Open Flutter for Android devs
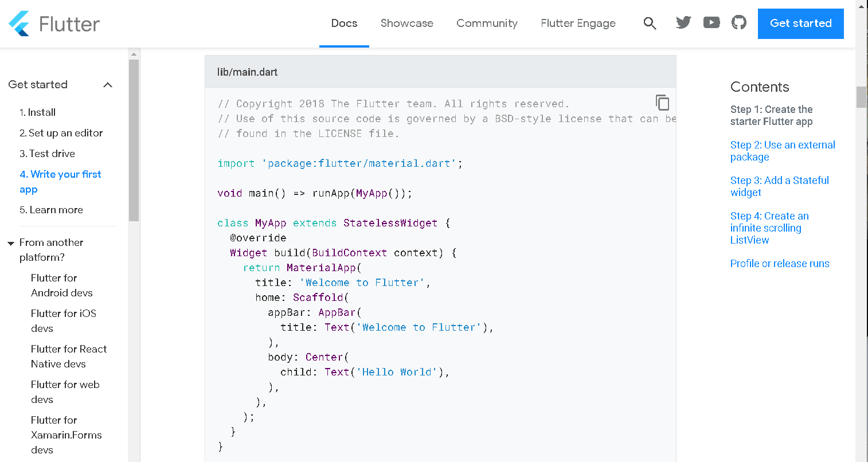Viewport: 868px width, 462px height. coord(61,285)
